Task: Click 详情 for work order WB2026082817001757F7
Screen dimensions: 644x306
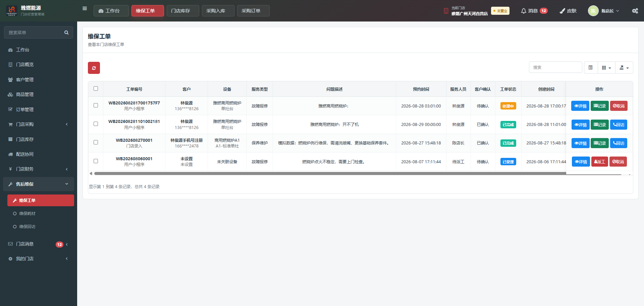Action: 580,106
